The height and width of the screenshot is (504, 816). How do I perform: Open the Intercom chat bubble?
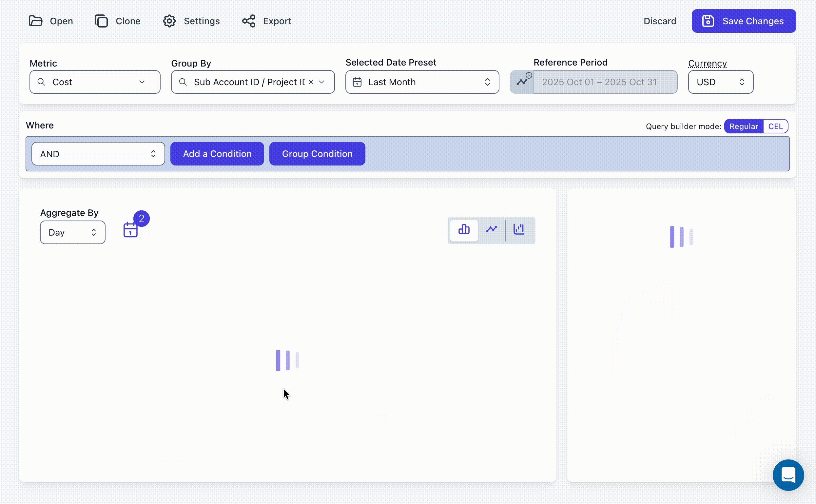tap(788, 475)
